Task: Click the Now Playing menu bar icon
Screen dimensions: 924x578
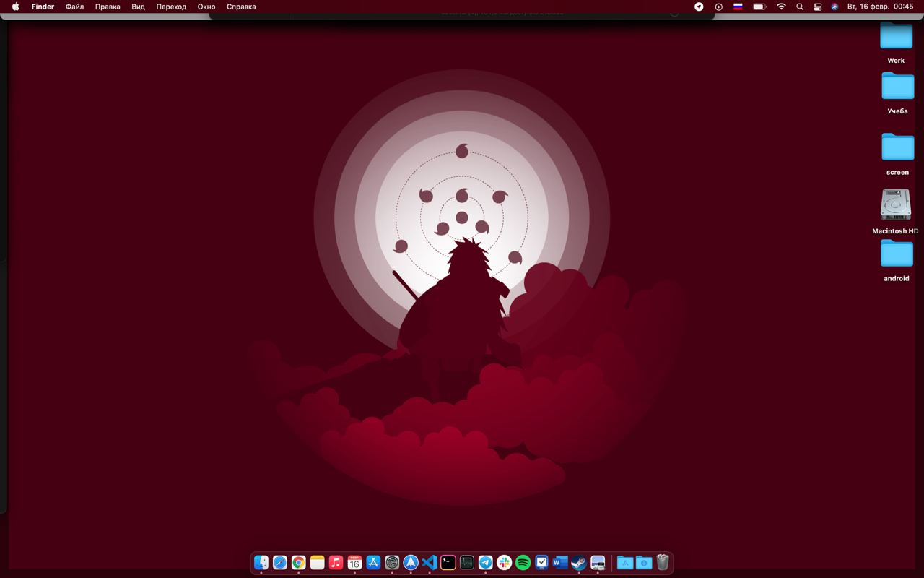Action: (x=718, y=7)
